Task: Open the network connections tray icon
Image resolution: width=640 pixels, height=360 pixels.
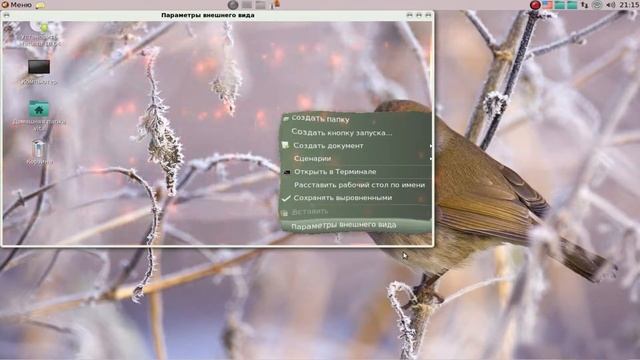Action: [584, 5]
